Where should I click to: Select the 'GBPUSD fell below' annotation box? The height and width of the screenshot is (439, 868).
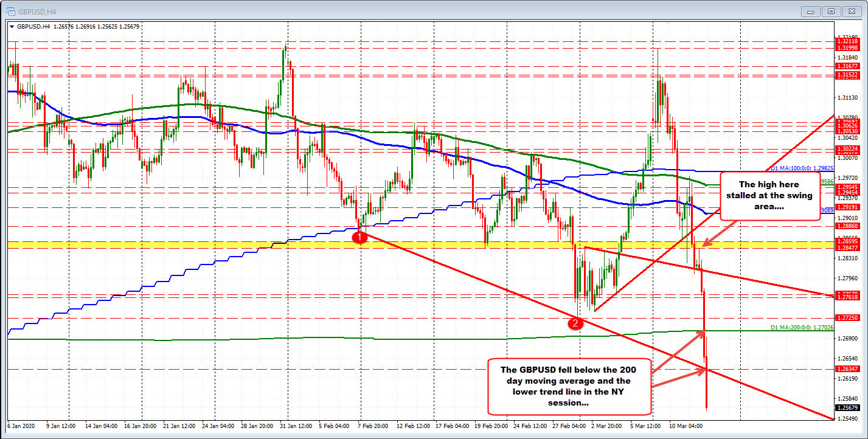(x=570, y=386)
